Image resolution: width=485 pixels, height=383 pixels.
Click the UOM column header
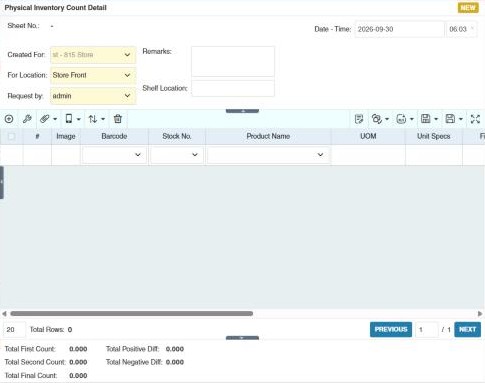(368, 136)
